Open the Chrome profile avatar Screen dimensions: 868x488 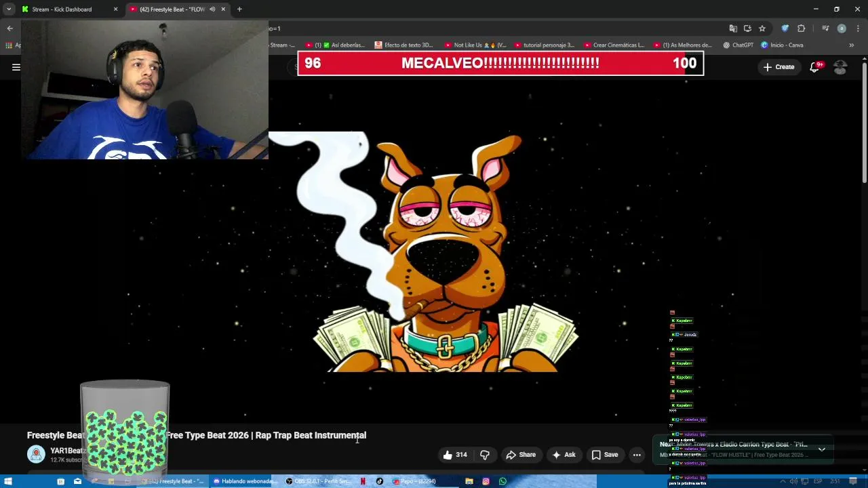coord(842,28)
